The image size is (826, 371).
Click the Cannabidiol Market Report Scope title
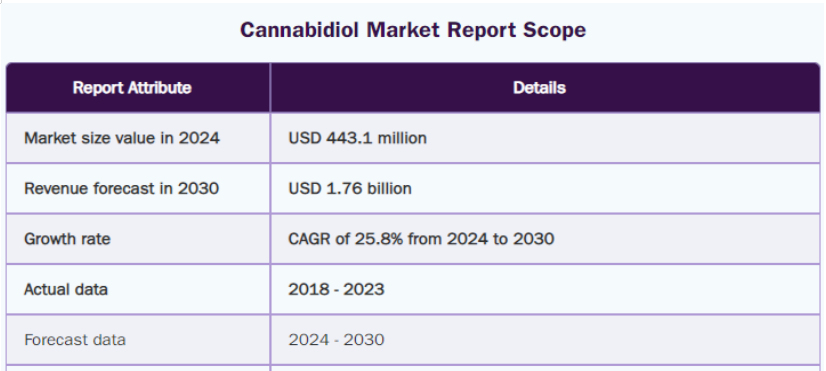(412, 30)
